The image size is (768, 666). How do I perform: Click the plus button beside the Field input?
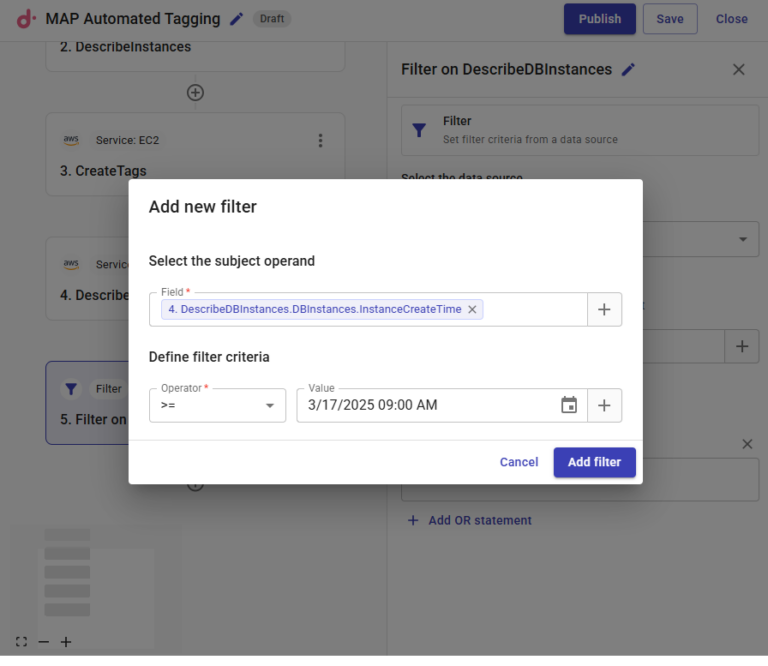pos(604,310)
